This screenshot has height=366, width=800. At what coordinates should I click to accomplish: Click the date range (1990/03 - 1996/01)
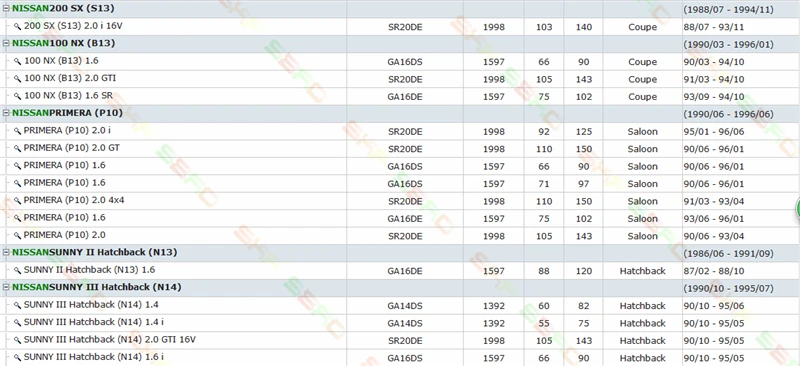729,44
